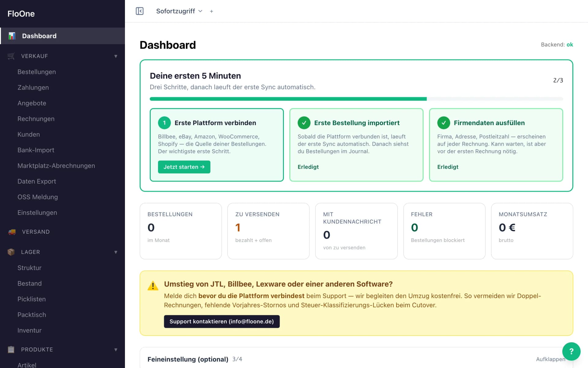This screenshot has height=368, width=588.
Task: Click the Lager package box icon
Action: click(11, 252)
